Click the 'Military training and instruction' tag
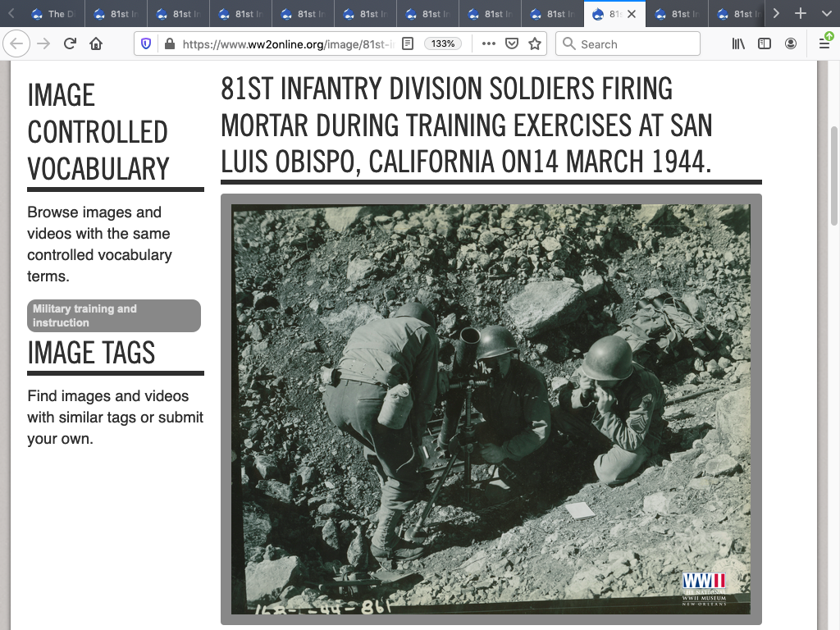This screenshot has width=840, height=630. [x=113, y=316]
